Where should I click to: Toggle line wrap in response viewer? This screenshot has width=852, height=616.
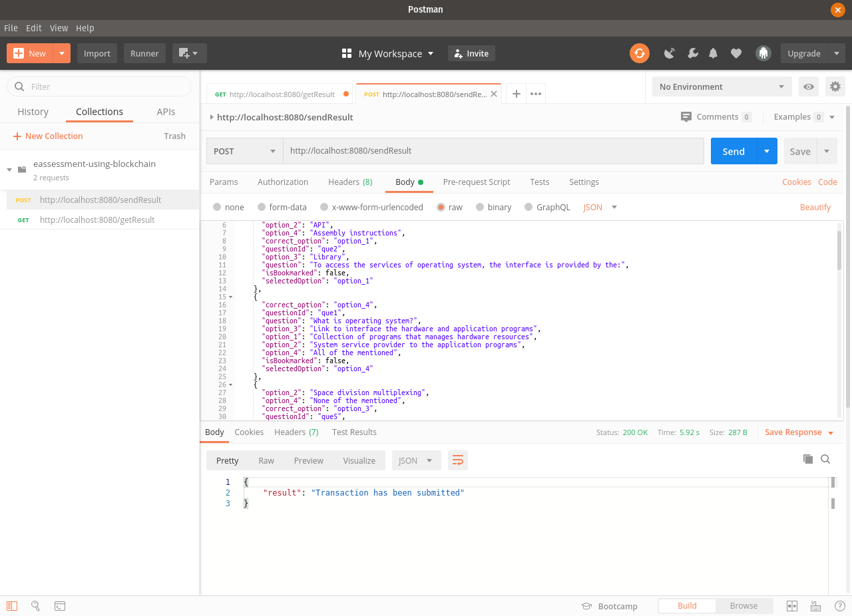point(458,460)
